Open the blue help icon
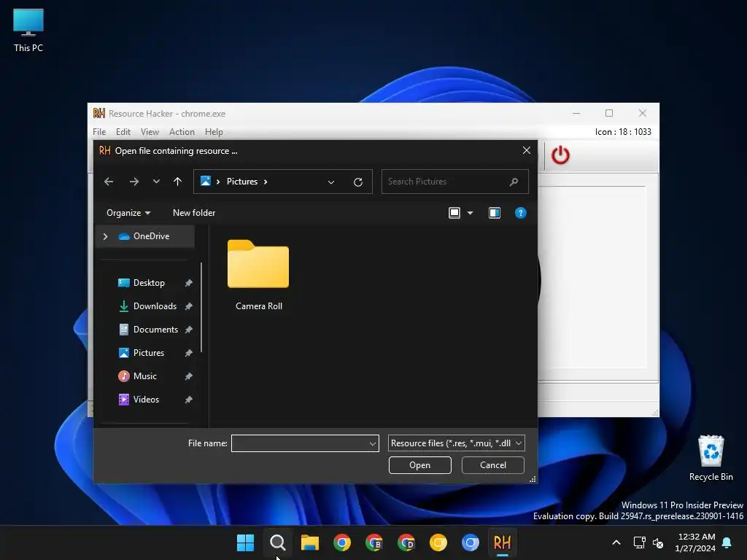The image size is (747, 560). coord(521,213)
